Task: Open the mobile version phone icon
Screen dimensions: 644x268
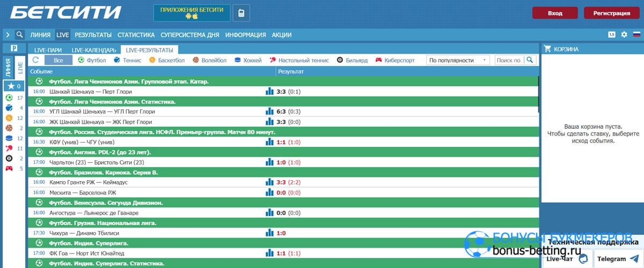Action: coord(241,13)
